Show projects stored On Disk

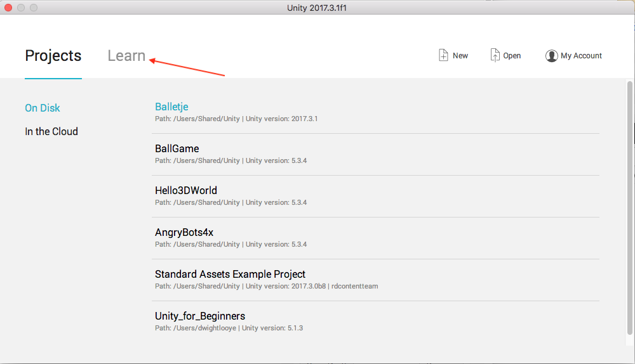tap(43, 108)
